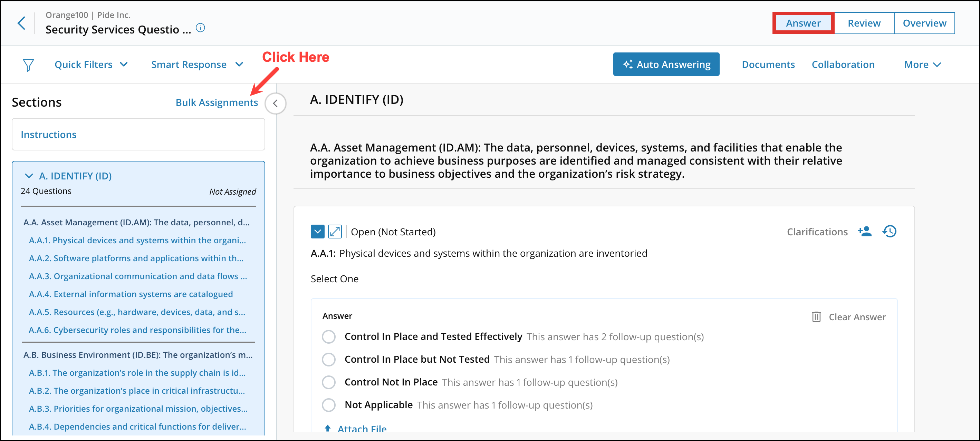This screenshot has width=980, height=441.
Task: Collapse the Sections panel with round chevron
Action: coord(276,104)
